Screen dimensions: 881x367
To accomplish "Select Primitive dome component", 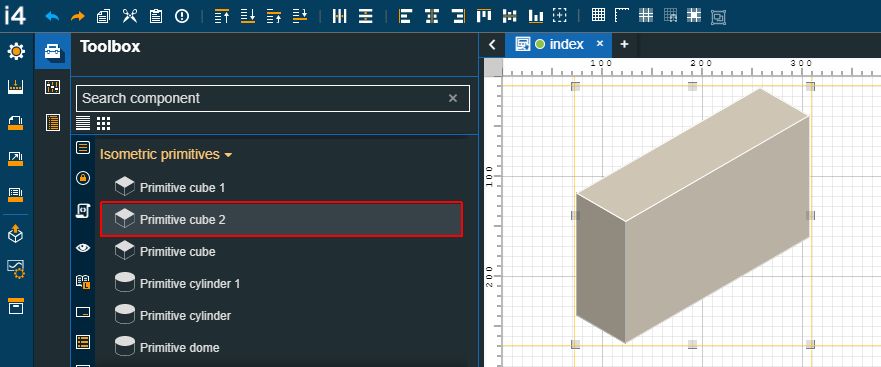I will (x=281, y=347).
